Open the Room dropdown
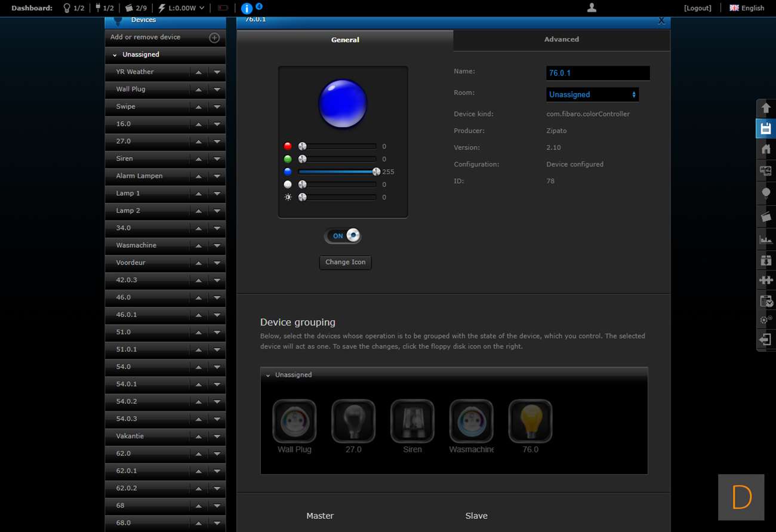Image resolution: width=776 pixels, height=532 pixels. point(592,94)
